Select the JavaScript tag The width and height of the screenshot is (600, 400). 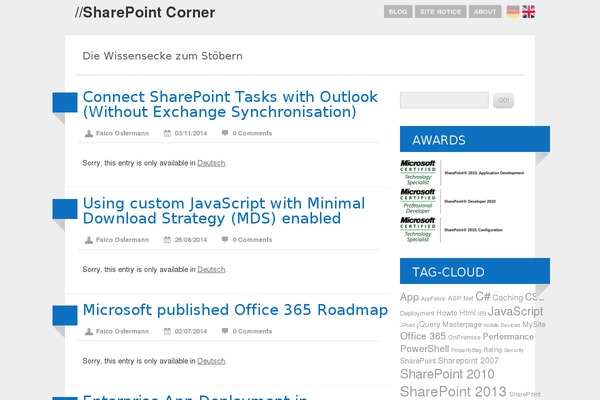[x=515, y=312]
